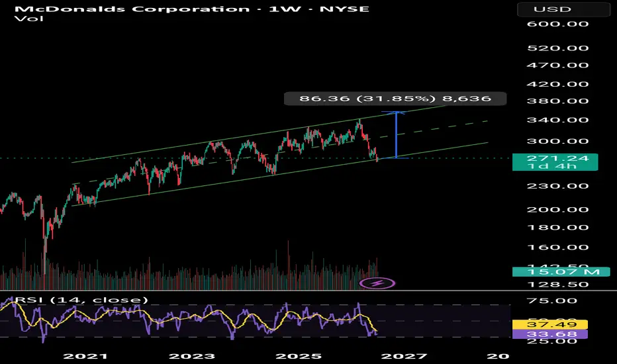Click the 25.00 RSI axis label
Image resolution: width=617 pixels, height=364 pixels.
pos(551,341)
